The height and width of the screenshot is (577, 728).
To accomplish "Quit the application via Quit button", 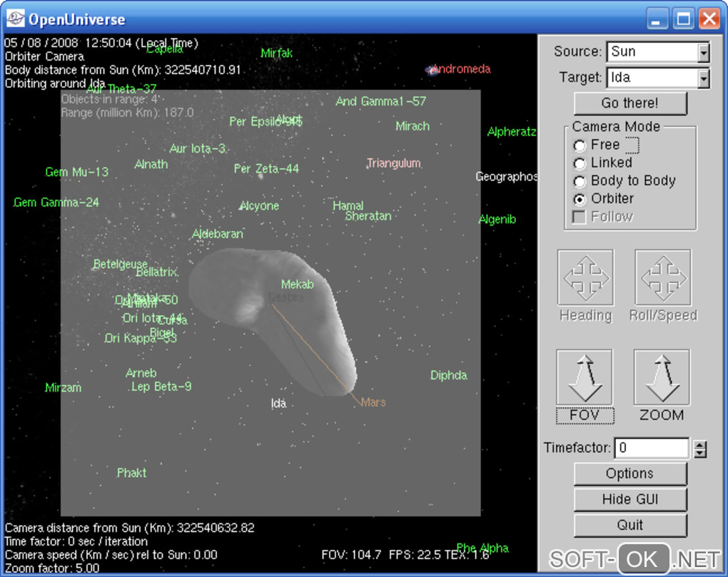I will coord(630,525).
